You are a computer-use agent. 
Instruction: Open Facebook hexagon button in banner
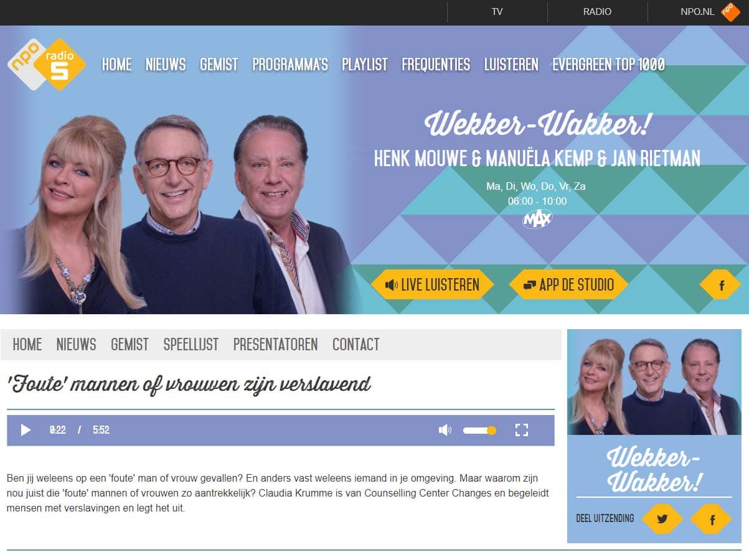pos(720,285)
